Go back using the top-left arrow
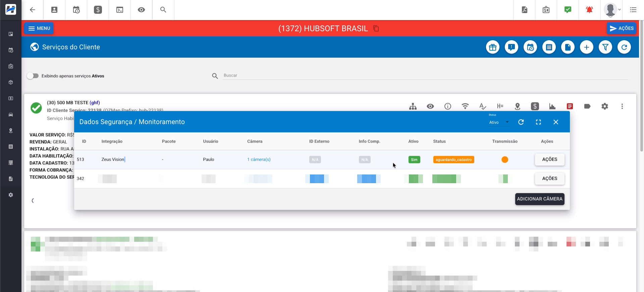The height and width of the screenshot is (292, 644). coord(33,10)
